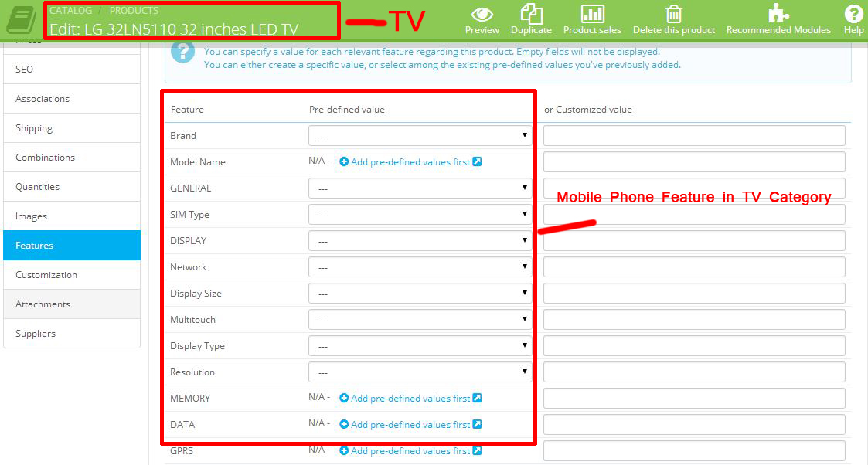Click the Display Type customized value field
Image resolution: width=868 pixels, height=465 pixels.
point(694,345)
